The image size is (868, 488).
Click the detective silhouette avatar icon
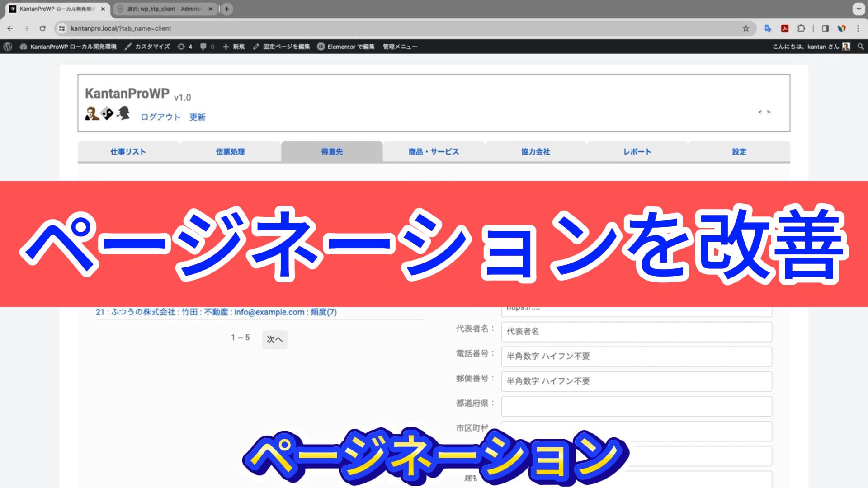pyautogui.click(x=123, y=113)
